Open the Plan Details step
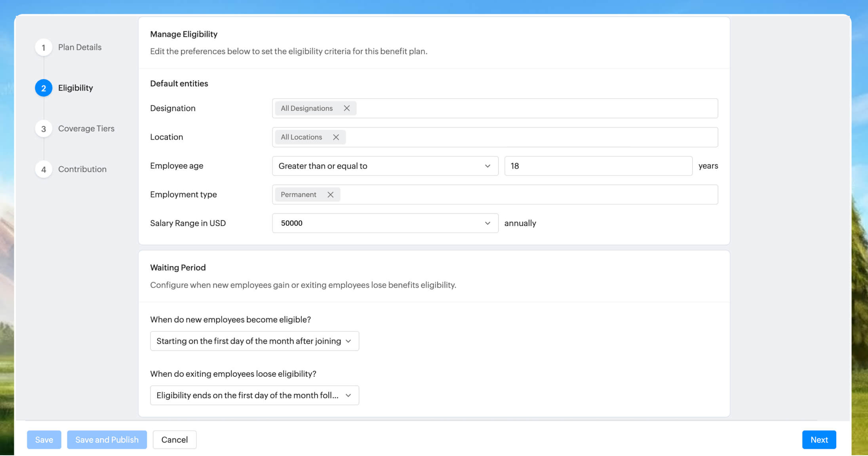The image size is (868, 456). coord(80,47)
